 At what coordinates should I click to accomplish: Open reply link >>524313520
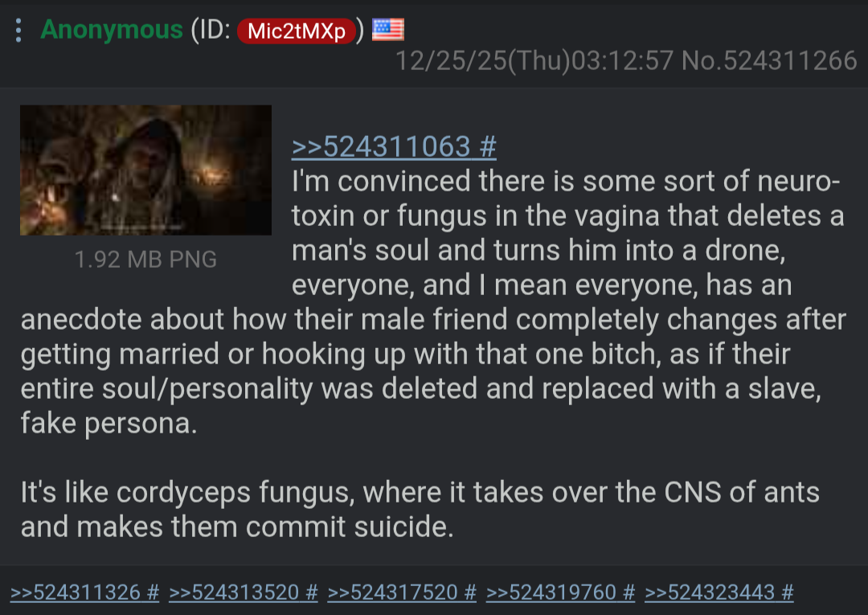tap(234, 592)
